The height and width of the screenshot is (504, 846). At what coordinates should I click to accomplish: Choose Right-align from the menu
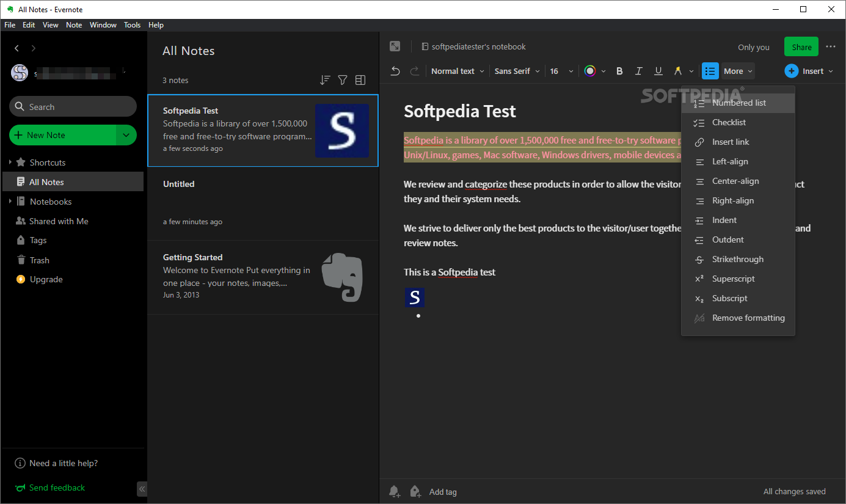(738, 200)
